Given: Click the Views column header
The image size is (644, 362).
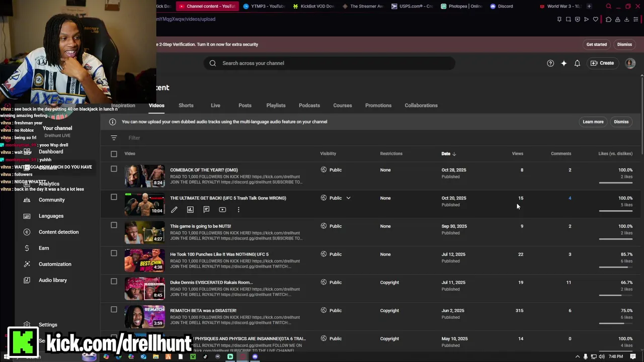Looking at the screenshot, I should pos(518,154).
